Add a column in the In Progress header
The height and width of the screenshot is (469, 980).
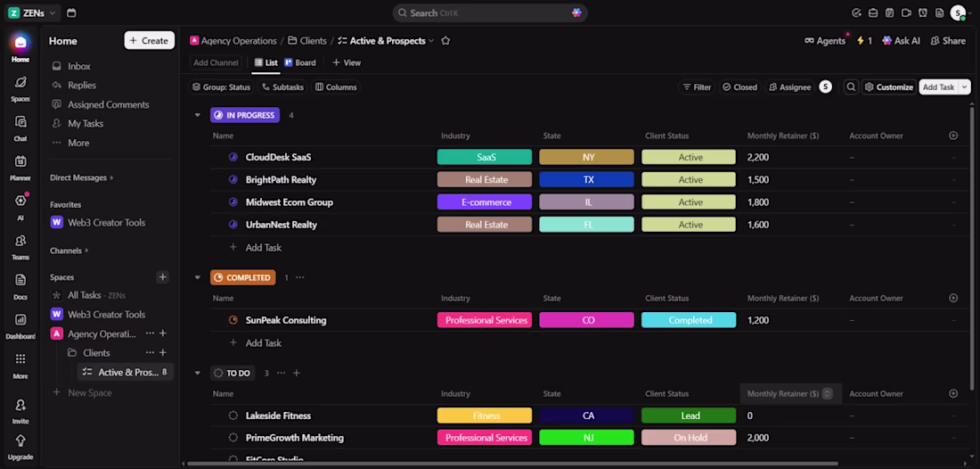point(953,136)
